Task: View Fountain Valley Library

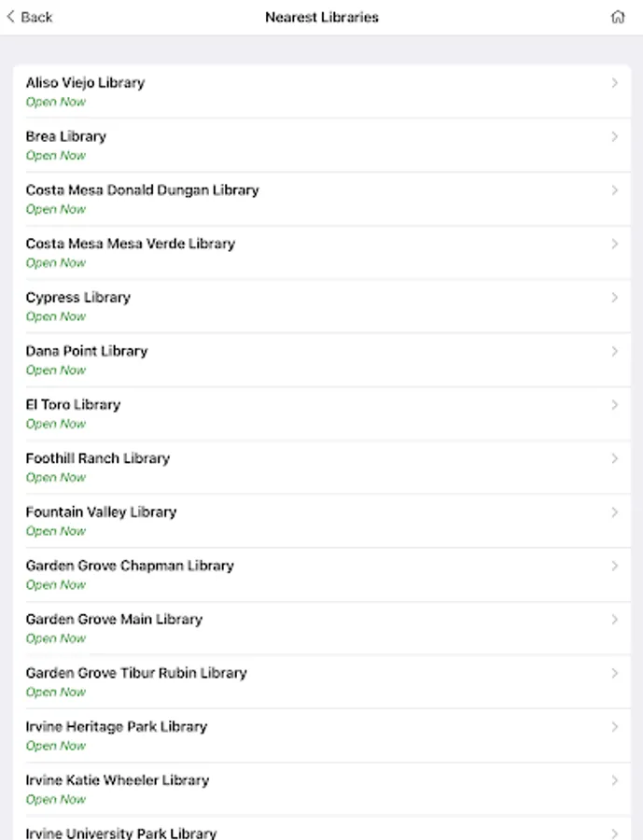Action: tap(101, 512)
